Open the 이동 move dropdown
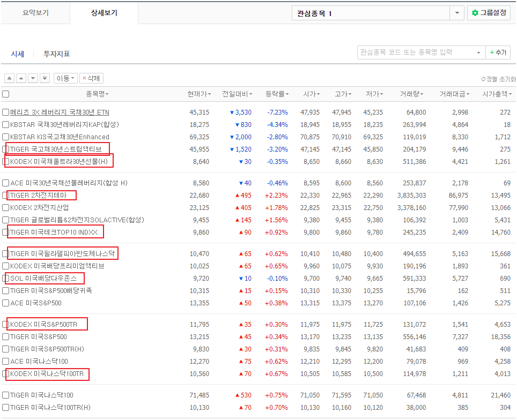517x420 pixels. click(65, 78)
